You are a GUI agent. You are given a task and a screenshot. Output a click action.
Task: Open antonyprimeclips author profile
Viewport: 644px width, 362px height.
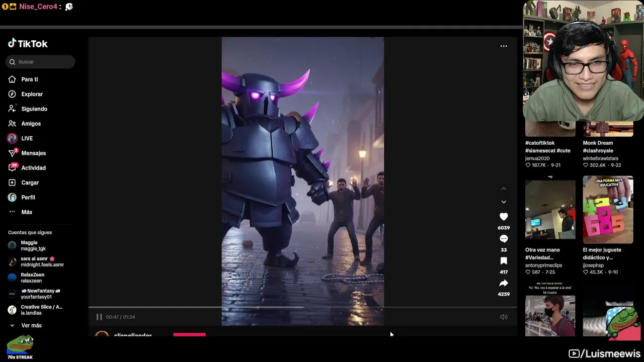(x=544, y=265)
